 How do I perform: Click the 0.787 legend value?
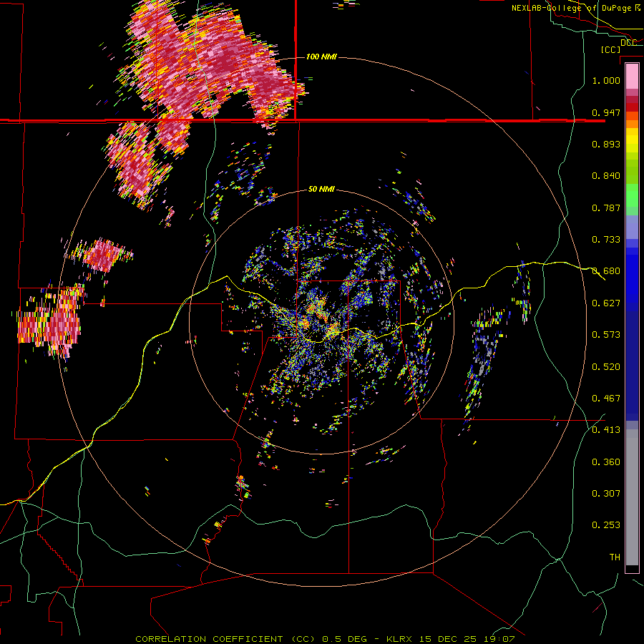(x=606, y=208)
